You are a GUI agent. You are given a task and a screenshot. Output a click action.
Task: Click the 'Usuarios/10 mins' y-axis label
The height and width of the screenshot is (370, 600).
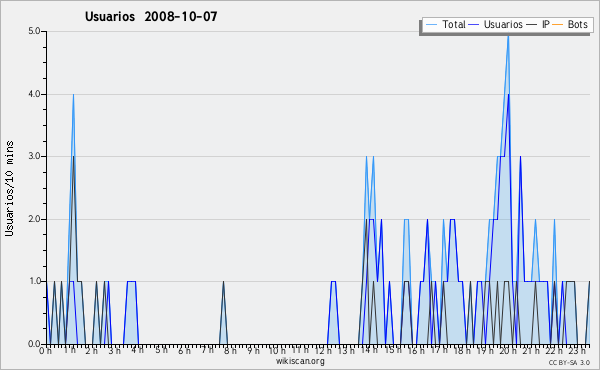coord(9,189)
